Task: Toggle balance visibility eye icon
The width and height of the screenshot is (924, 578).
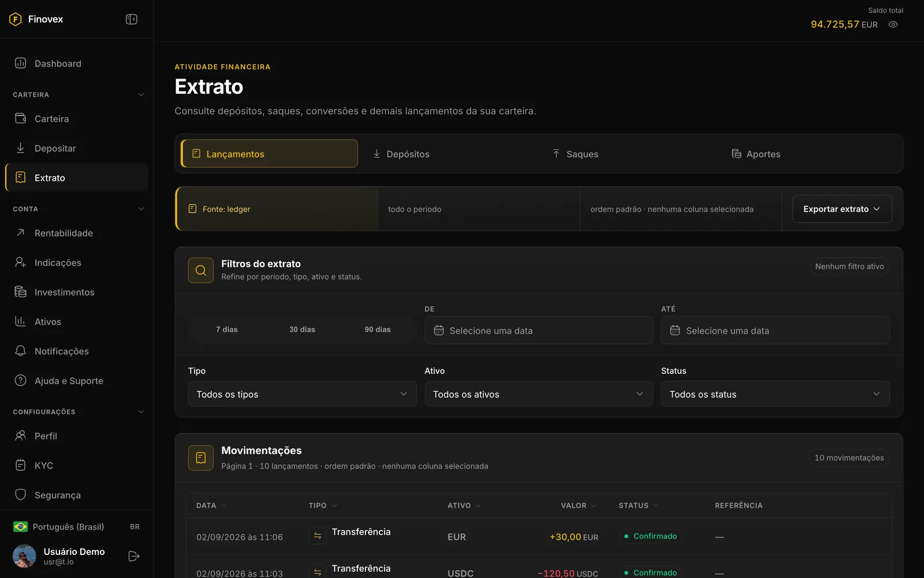Action: pos(893,24)
